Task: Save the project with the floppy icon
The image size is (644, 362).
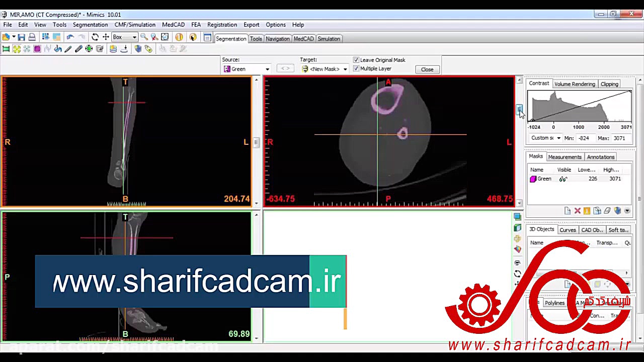Action: pos(22,37)
